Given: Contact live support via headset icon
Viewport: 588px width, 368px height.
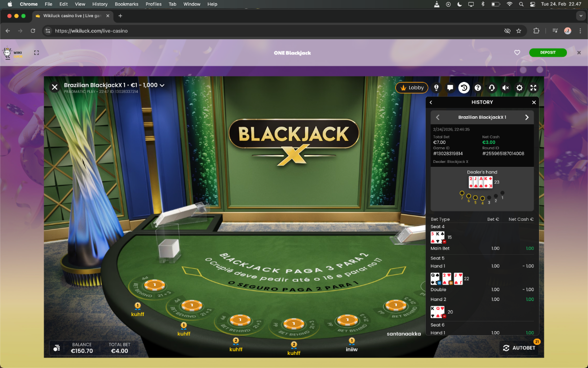Looking at the screenshot, I should (x=491, y=88).
